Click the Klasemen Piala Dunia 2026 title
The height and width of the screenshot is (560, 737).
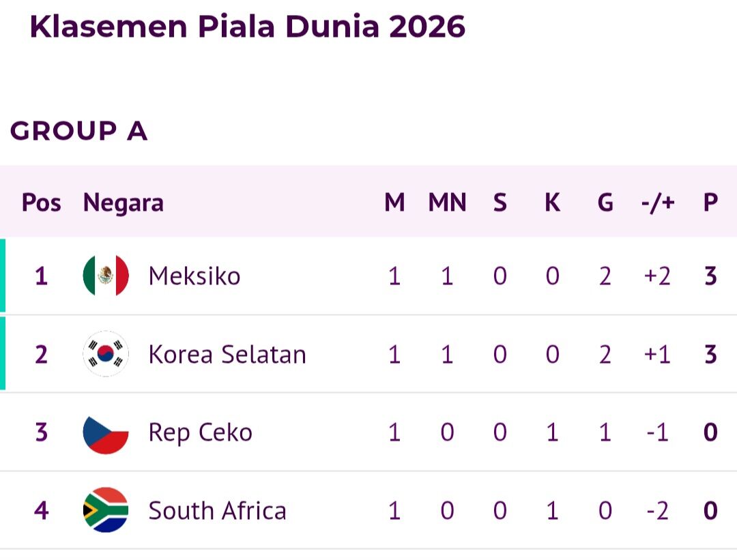(x=247, y=27)
